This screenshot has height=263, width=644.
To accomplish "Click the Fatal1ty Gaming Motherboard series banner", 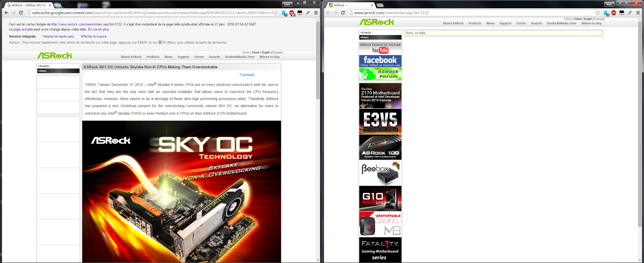I will [x=380, y=250].
